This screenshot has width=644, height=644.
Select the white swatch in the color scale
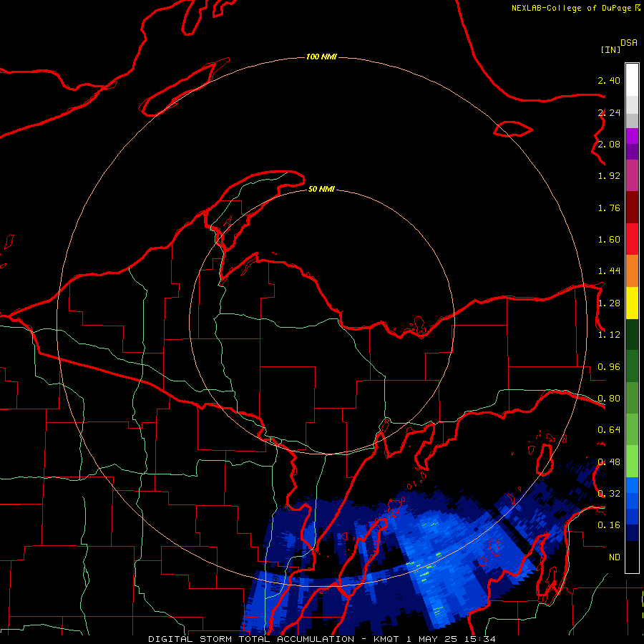point(632,80)
